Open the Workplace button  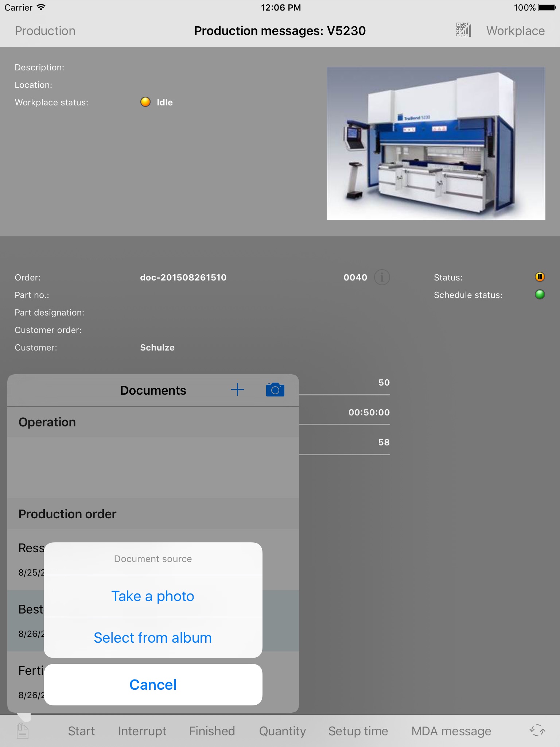pos(516,31)
